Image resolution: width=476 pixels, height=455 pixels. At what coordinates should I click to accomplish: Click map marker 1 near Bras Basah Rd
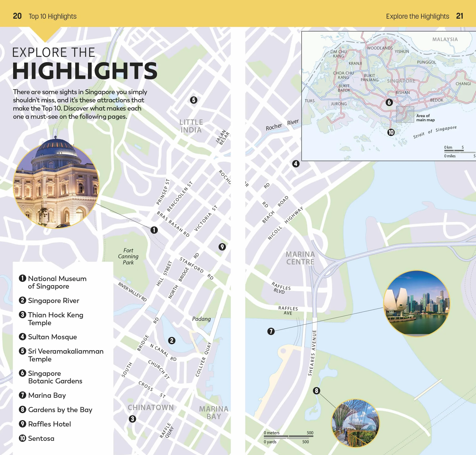tap(154, 230)
